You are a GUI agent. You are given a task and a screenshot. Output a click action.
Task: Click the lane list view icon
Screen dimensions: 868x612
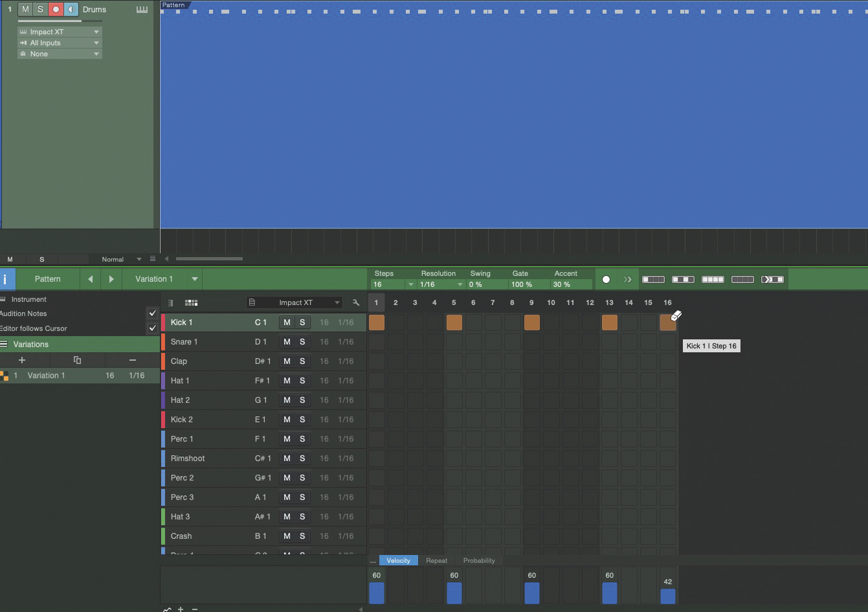(x=171, y=302)
